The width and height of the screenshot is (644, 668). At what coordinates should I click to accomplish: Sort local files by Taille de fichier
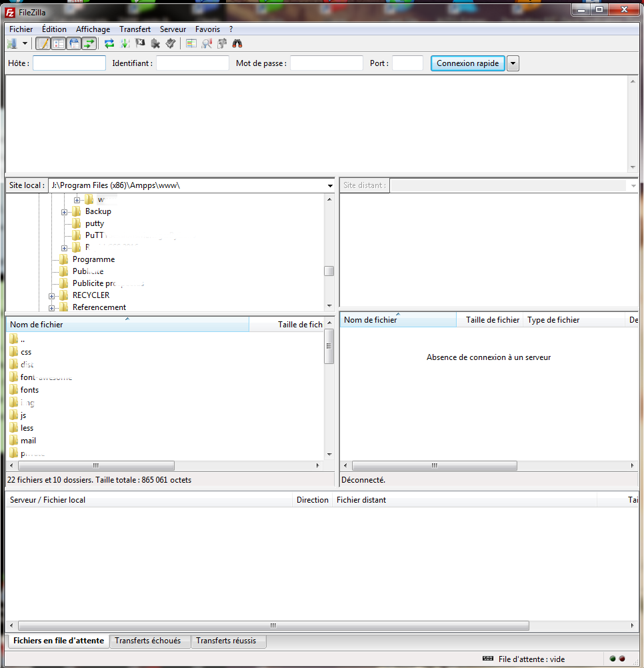tap(286, 324)
